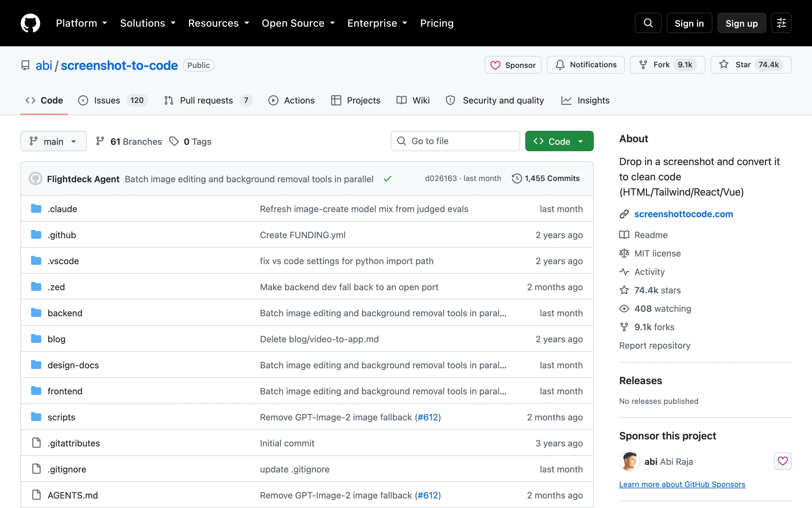
Task: Click the .gitattributes file icon
Action: coord(36,443)
